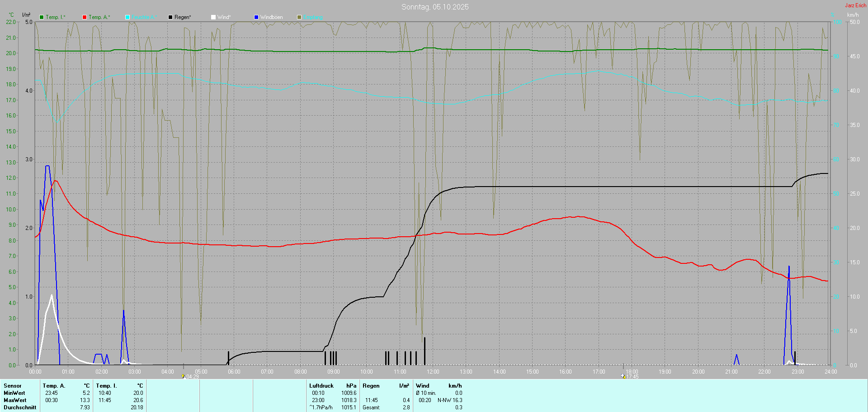Viewport: 868px width, 412px height.
Task: Click the '06:00' time axis label
Action: coord(234,372)
